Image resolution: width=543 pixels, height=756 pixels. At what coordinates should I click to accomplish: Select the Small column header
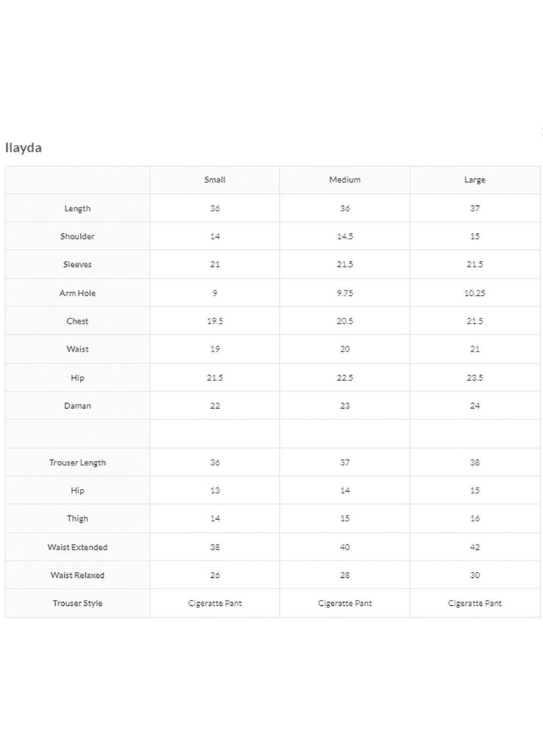point(215,180)
